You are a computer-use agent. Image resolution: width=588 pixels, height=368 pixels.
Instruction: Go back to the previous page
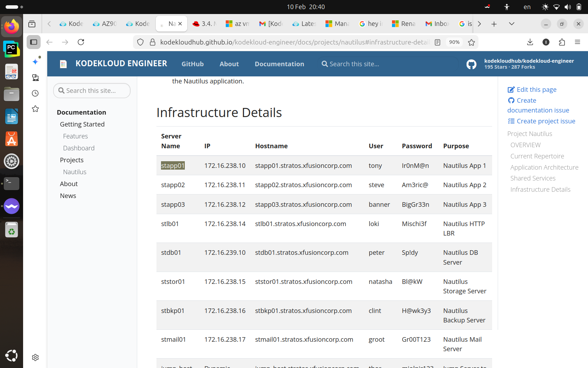pyautogui.click(x=49, y=42)
